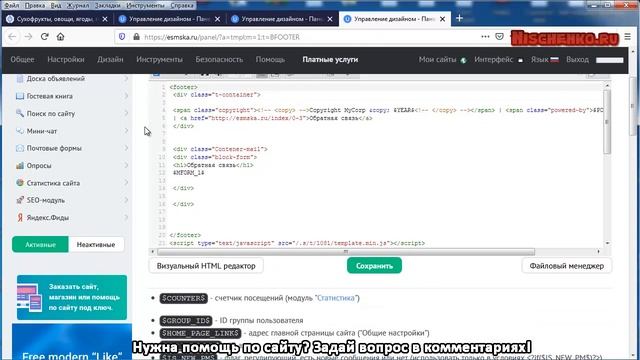The width and height of the screenshot is (640, 360).
Task: Click the Сохранить button
Action: (374, 266)
